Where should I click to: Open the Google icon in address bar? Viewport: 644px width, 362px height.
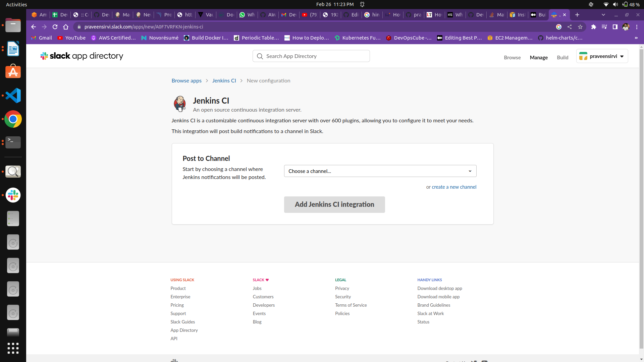(559, 27)
